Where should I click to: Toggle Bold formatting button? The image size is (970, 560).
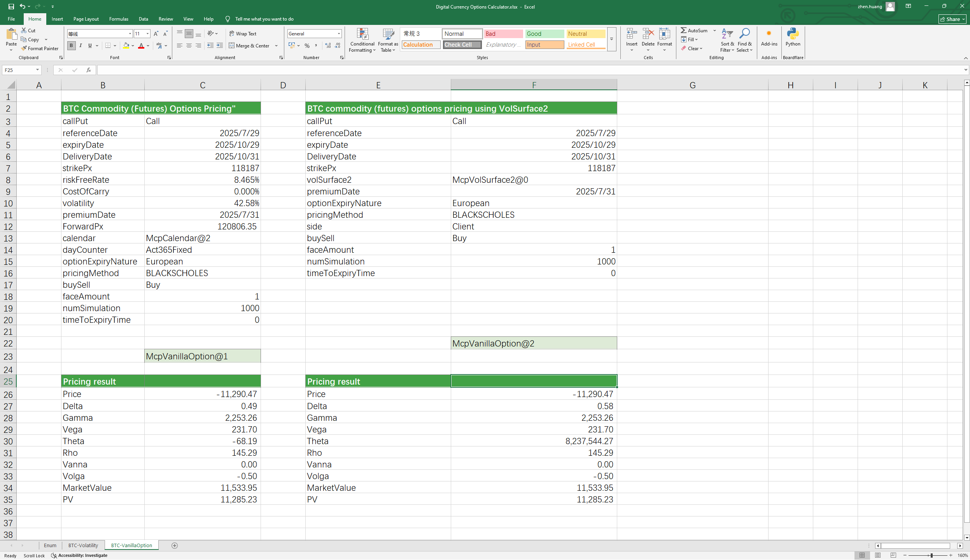(x=71, y=45)
